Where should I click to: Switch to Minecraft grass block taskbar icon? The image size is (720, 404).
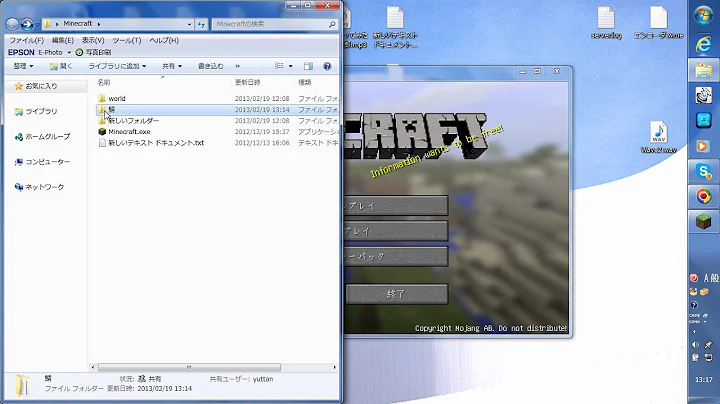tap(703, 222)
